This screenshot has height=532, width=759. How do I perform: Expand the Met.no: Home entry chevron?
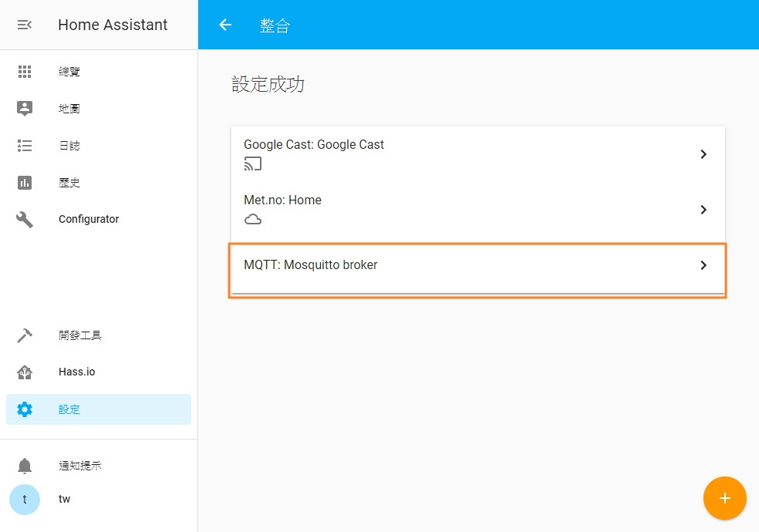tap(703, 210)
